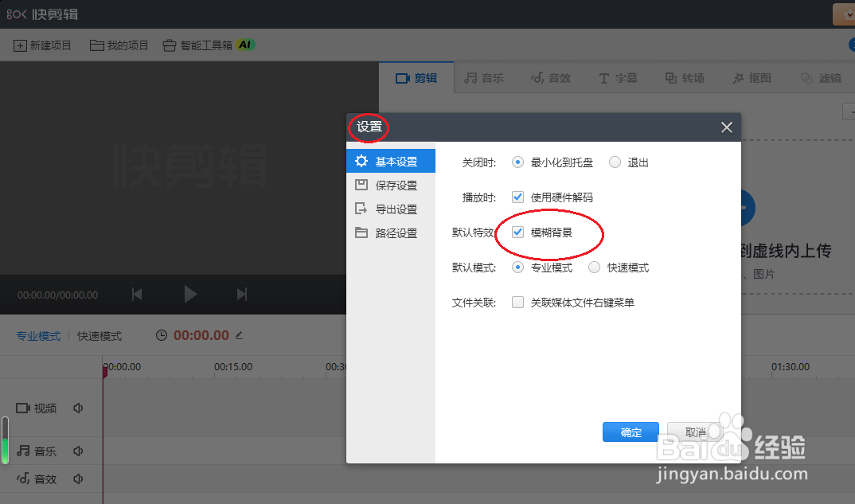Click the 00:00.00/00:00.00 player time display

coord(58,295)
